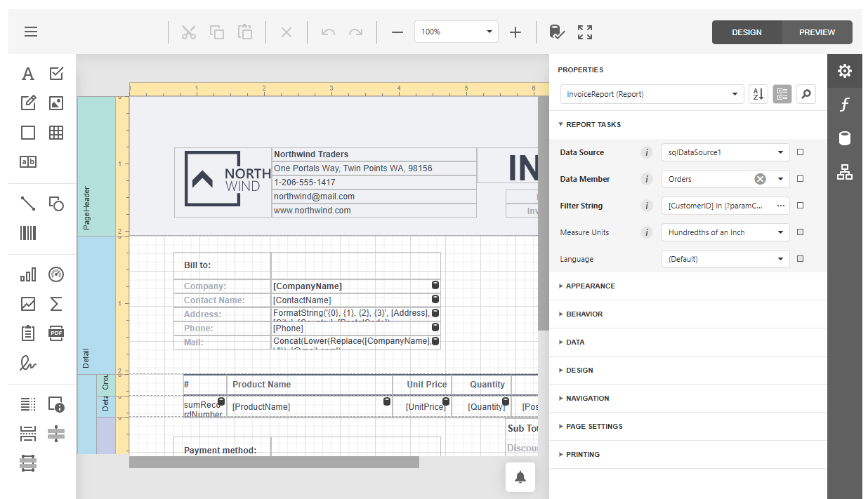Click the notification bell icon

(x=520, y=477)
